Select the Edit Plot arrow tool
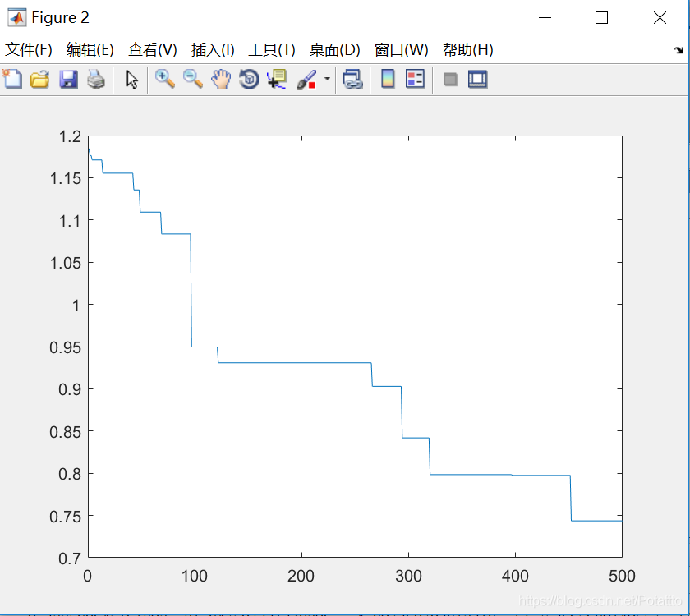 click(131, 80)
